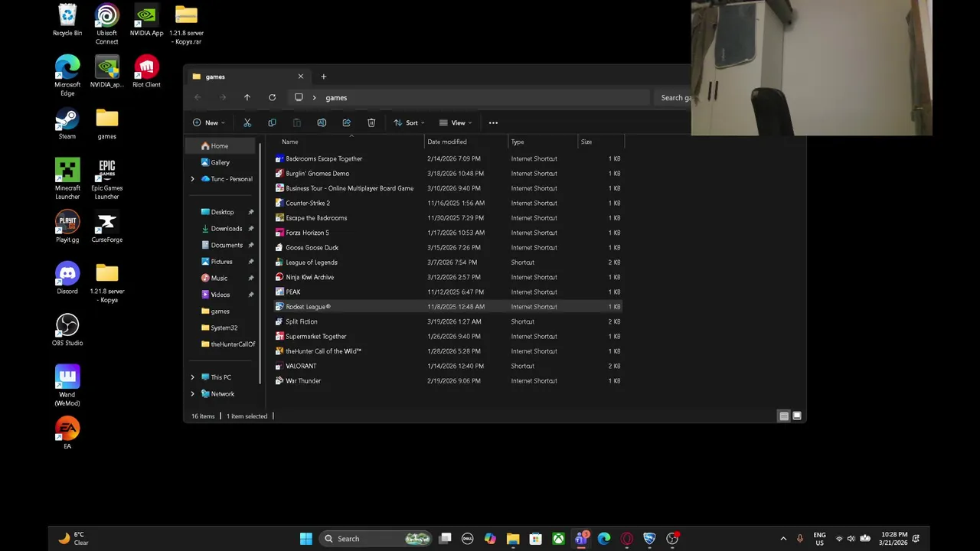Open Discord desktop shortcut
This screenshot has width=980, height=551.
point(67,279)
